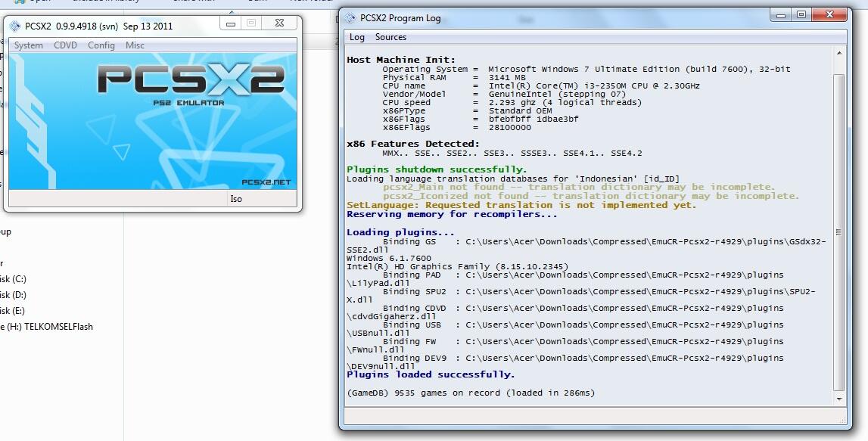This screenshot has width=868, height=441.
Task: Open the Log menu in Program Log
Action: [x=357, y=37]
